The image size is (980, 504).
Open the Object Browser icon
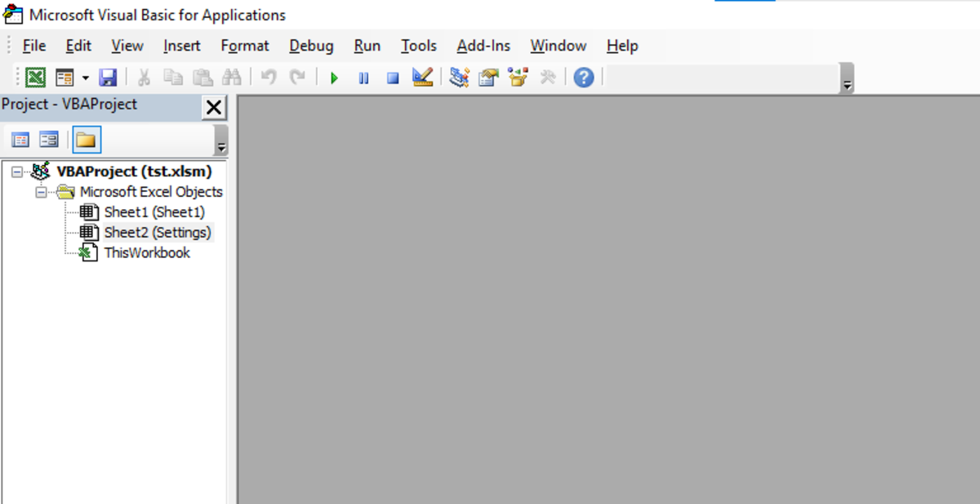click(x=518, y=78)
